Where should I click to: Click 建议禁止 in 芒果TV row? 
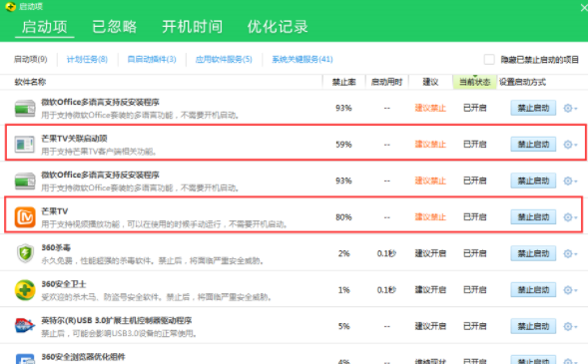[x=430, y=217]
